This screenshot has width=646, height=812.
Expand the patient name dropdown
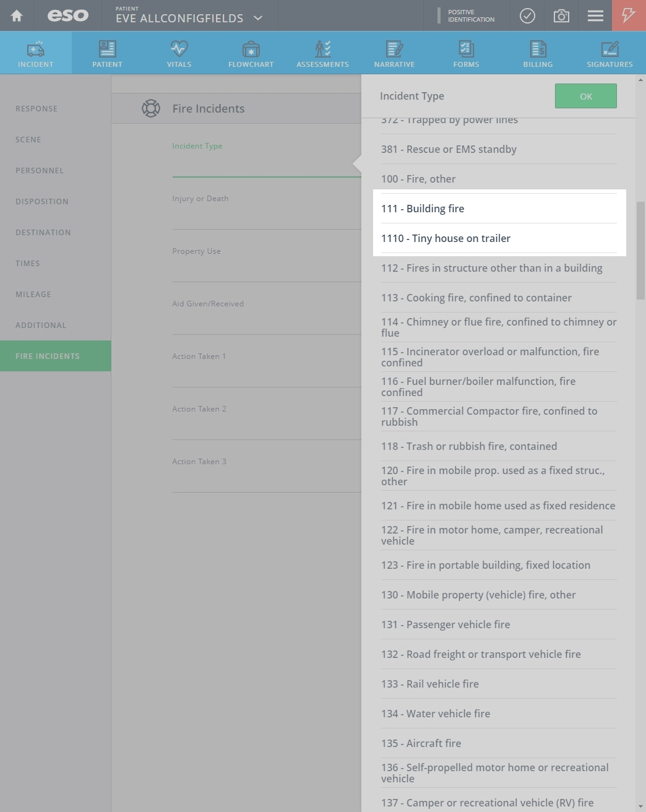pos(258,18)
